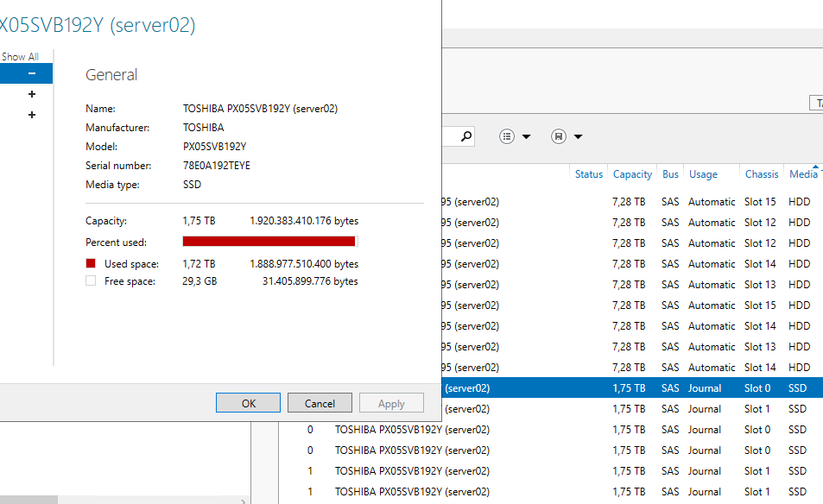Click the white Free space color swatch

pos(91,280)
